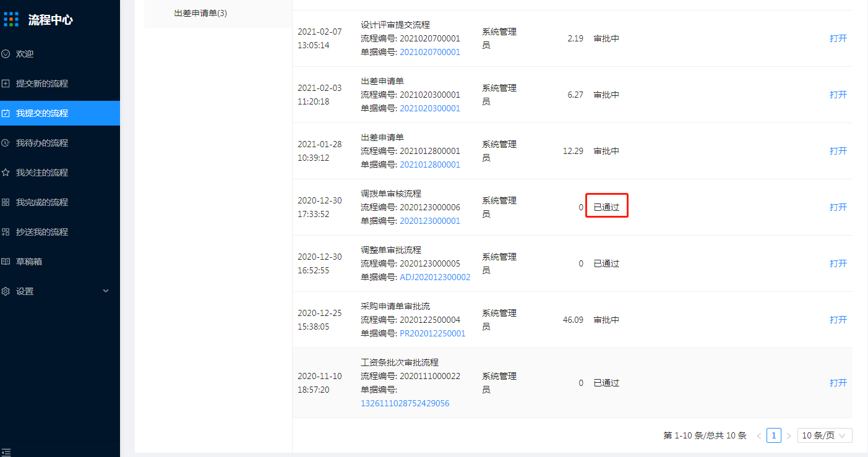Viewport: 868px width, 457px height.
Task: Open document ADJ202012300002 link
Action: (435, 277)
